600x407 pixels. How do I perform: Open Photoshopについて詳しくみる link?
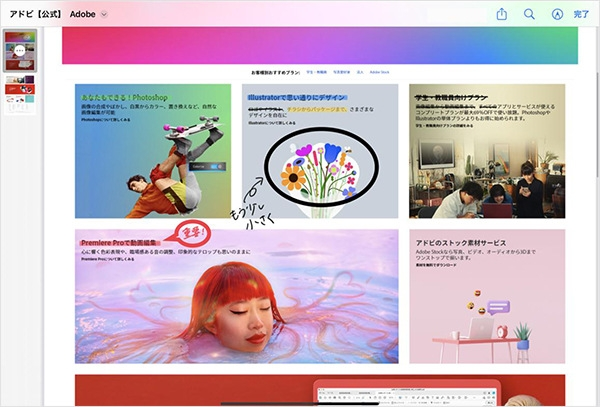[x=106, y=120]
